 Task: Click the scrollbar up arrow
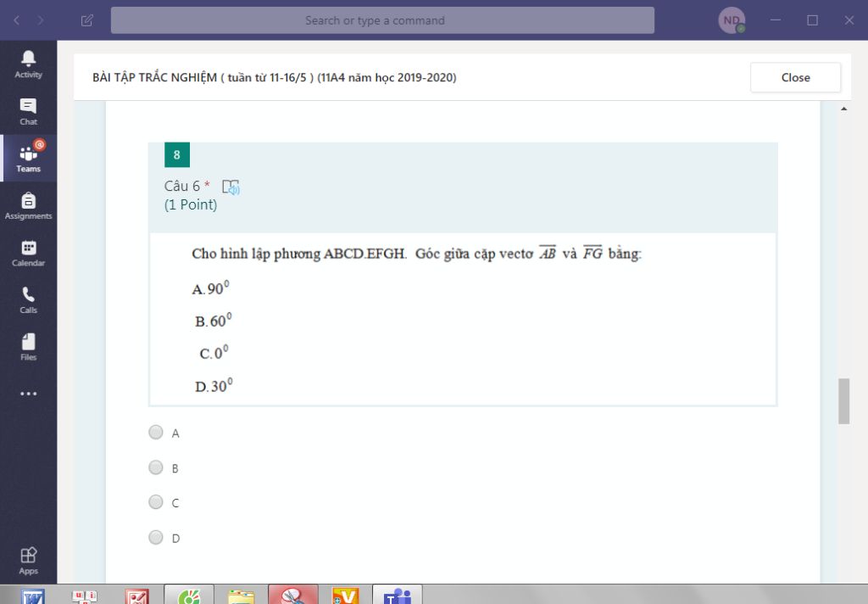pos(843,109)
